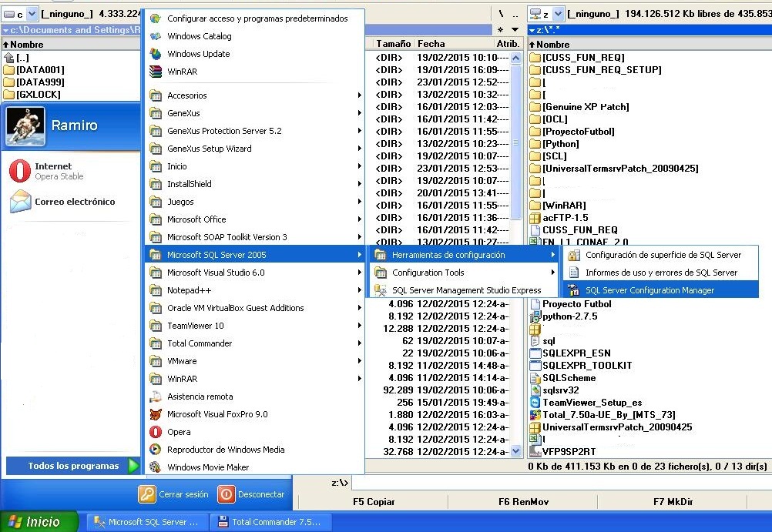Sort right panel by Nombre column header

(650, 45)
